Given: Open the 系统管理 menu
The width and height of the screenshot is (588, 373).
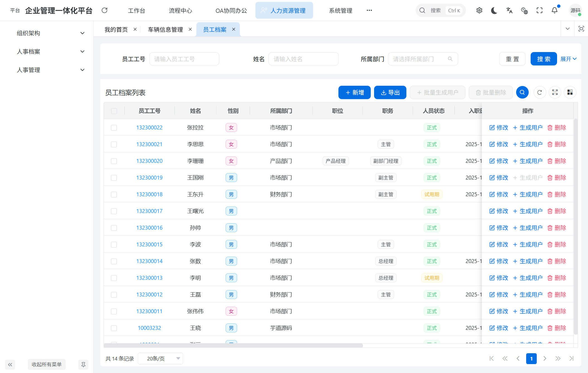Looking at the screenshot, I should 340,10.
